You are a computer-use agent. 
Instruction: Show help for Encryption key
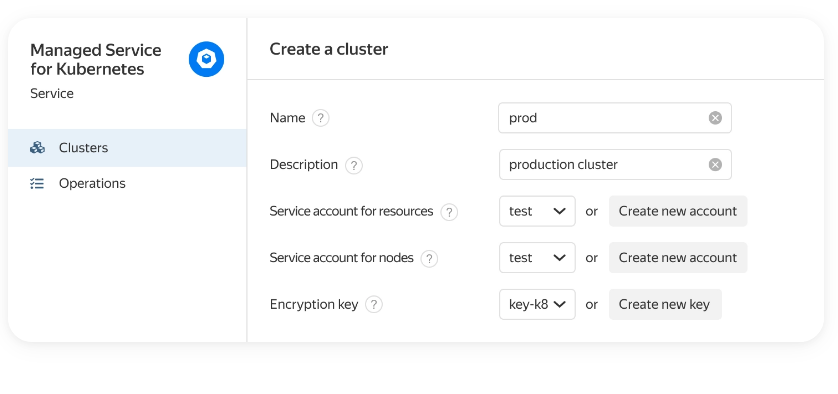coord(374,305)
